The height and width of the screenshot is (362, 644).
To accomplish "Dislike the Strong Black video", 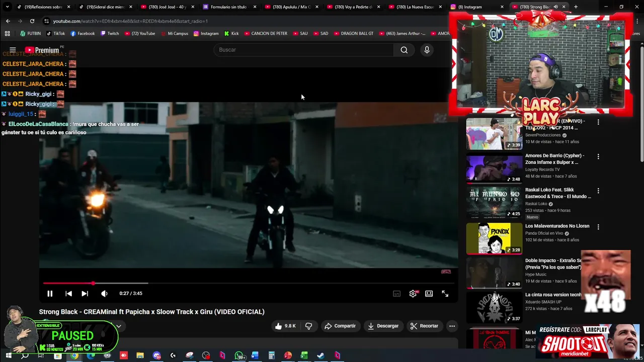I will [308, 326].
